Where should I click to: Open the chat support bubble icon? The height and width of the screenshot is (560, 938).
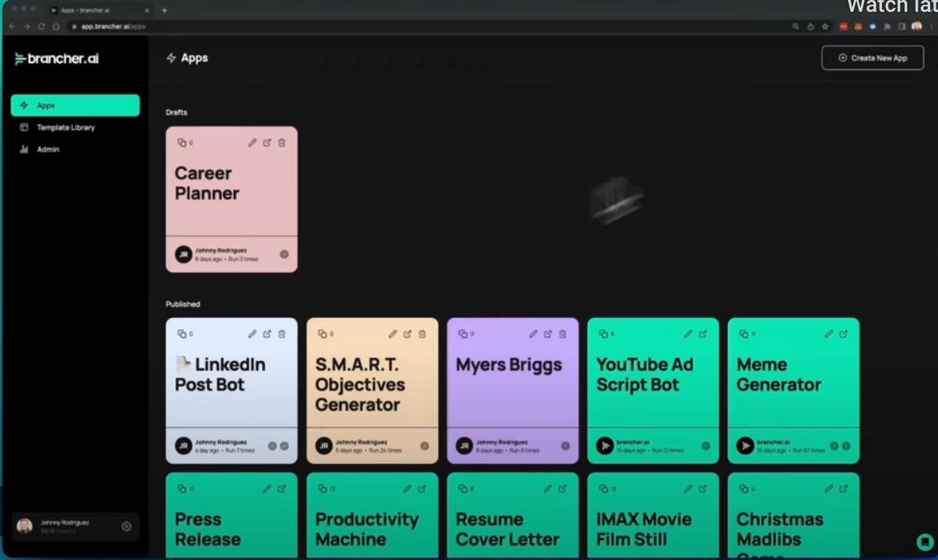925,542
